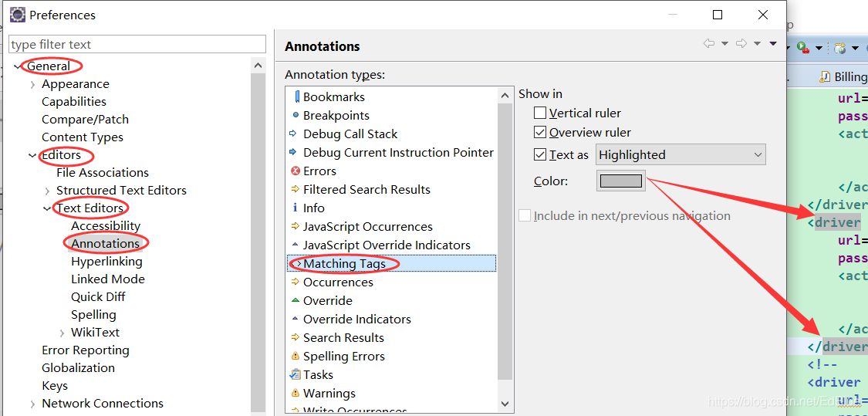
Task: Select the Bookmarks annotation icon
Action: tap(297, 97)
